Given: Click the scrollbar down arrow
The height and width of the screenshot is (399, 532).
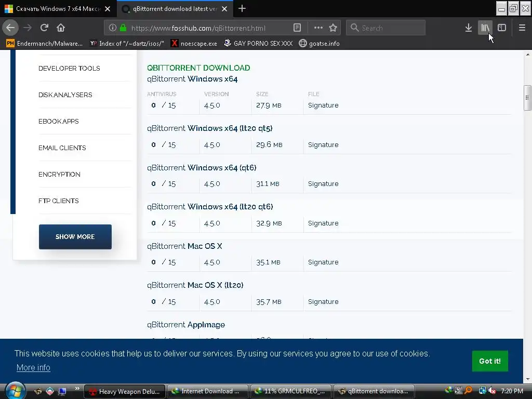Looking at the screenshot, I should tap(527, 379).
